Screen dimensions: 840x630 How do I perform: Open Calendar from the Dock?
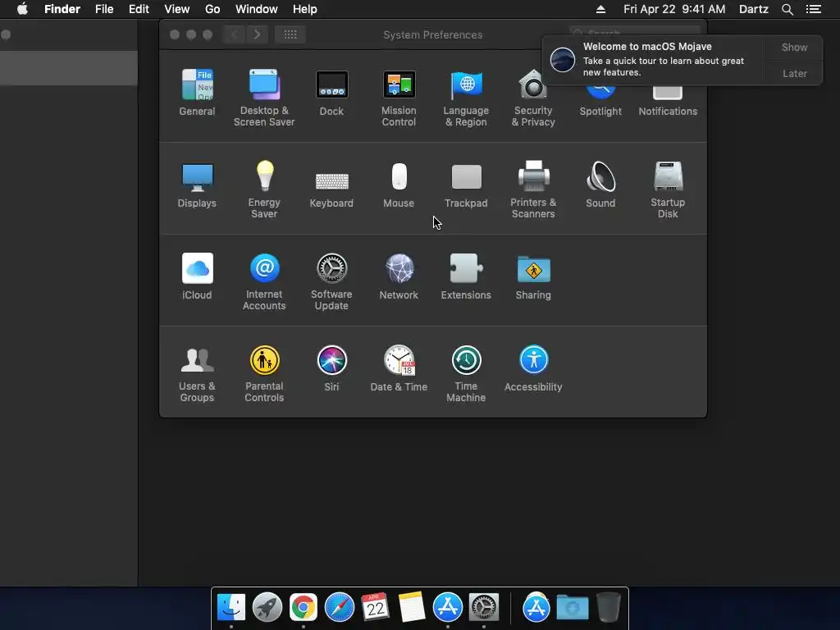[x=376, y=608]
